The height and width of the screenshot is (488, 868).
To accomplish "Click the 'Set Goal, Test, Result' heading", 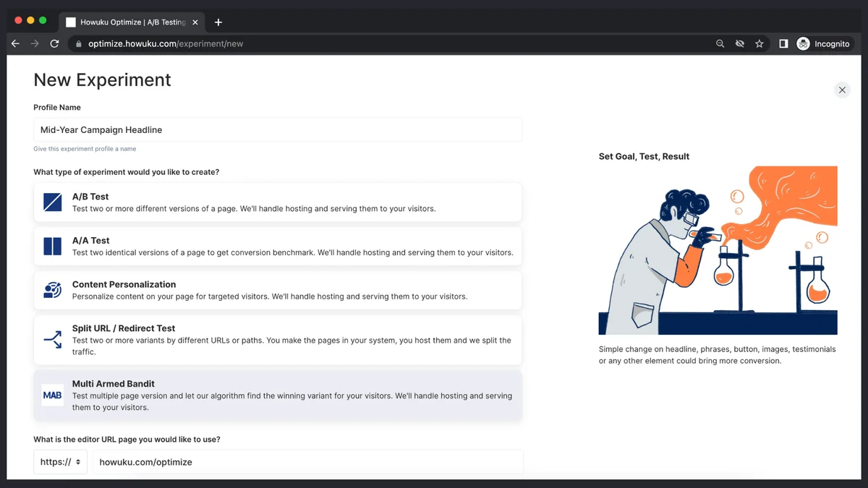I will click(644, 156).
